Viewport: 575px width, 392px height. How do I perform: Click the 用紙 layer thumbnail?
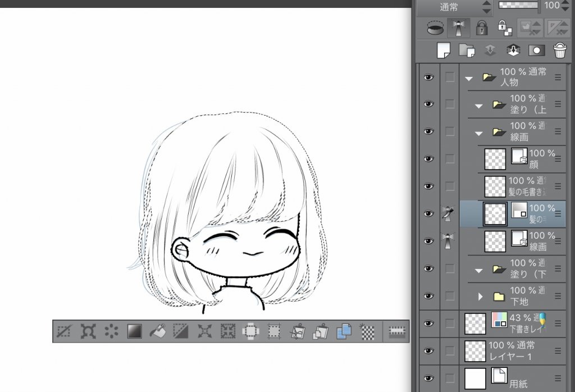(474, 377)
